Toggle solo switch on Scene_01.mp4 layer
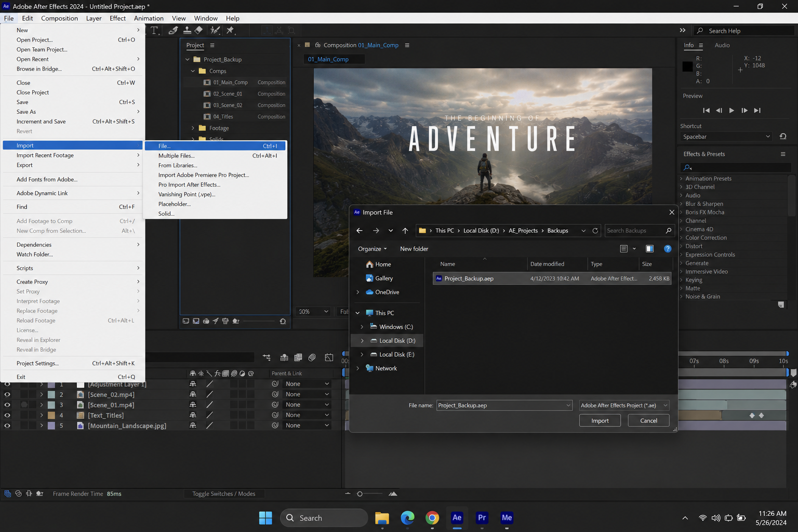 (x=24, y=405)
